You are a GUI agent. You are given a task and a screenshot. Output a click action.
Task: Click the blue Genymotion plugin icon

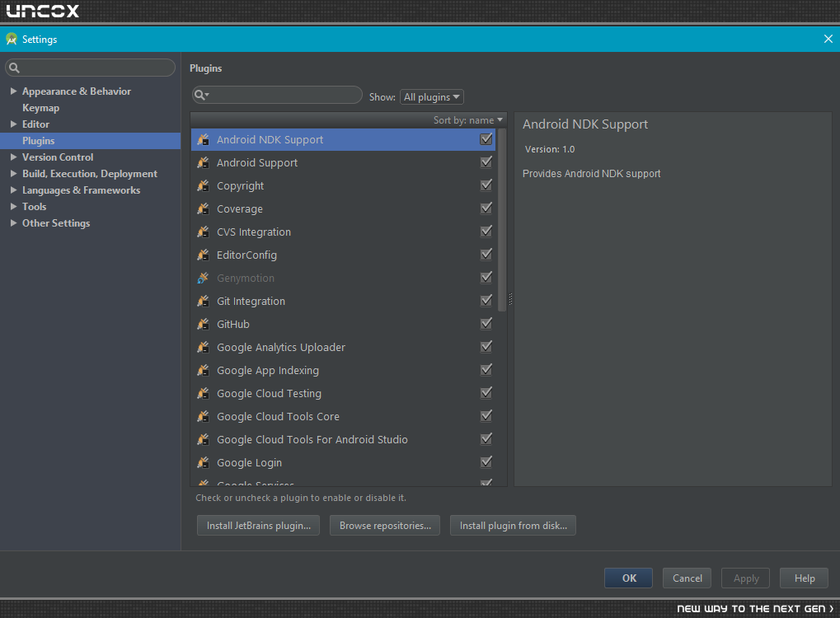pyautogui.click(x=203, y=278)
